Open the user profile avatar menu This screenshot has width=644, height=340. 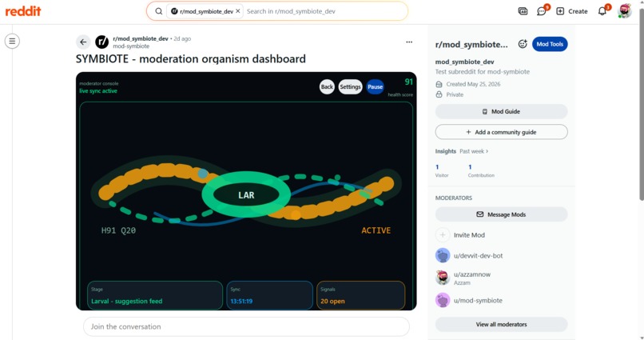(x=625, y=11)
